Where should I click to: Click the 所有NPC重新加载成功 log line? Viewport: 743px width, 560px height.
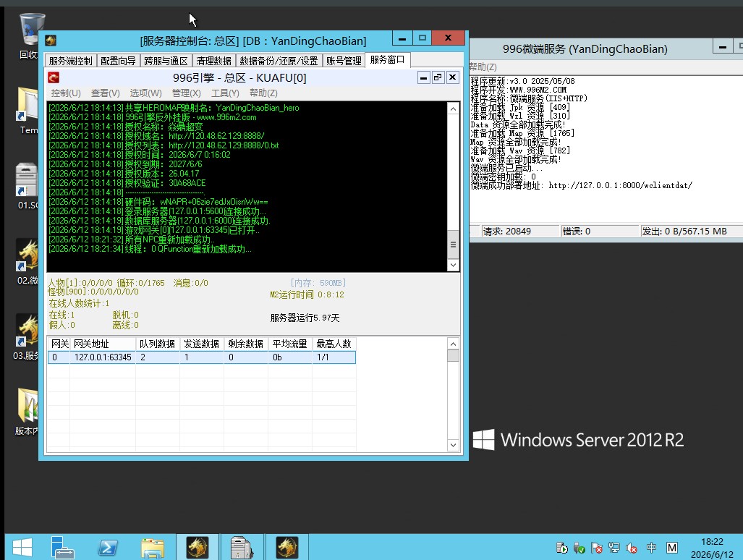pyautogui.click(x=131, y=239)
